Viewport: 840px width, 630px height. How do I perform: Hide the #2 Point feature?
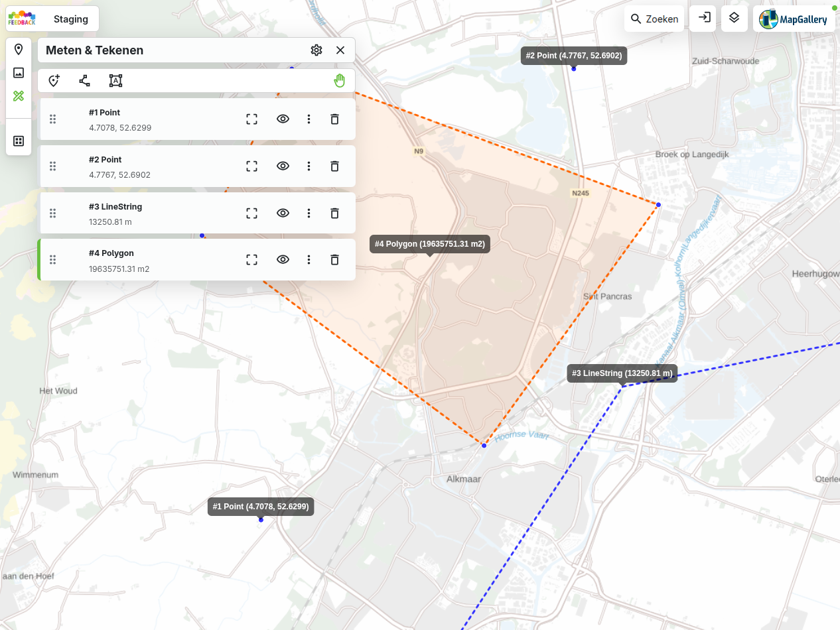click(x=283, y=166)
